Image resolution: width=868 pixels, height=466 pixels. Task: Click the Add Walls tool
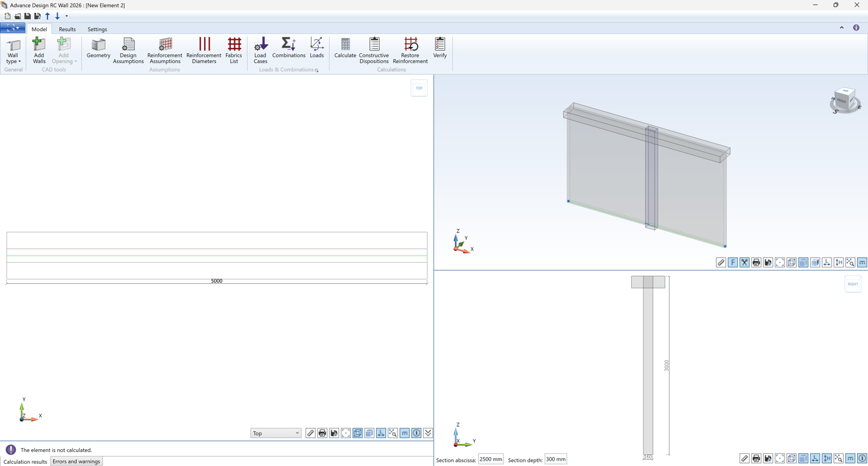[x=39, y=51]
